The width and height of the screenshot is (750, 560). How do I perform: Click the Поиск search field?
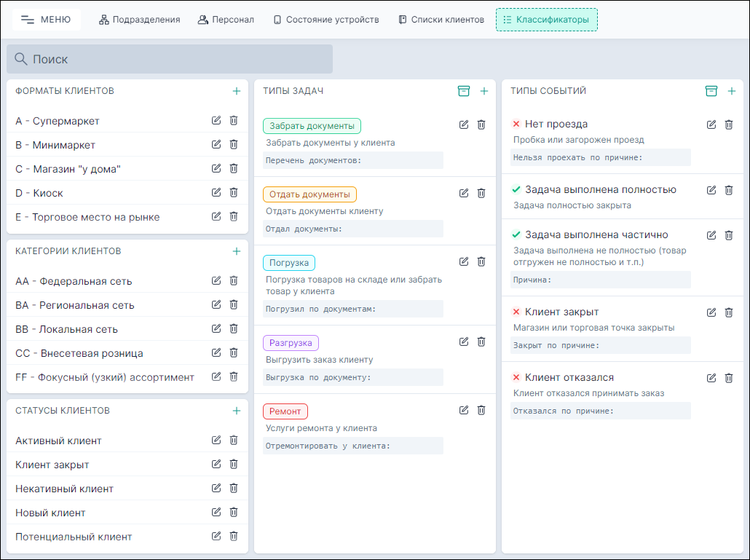[170, 59]
